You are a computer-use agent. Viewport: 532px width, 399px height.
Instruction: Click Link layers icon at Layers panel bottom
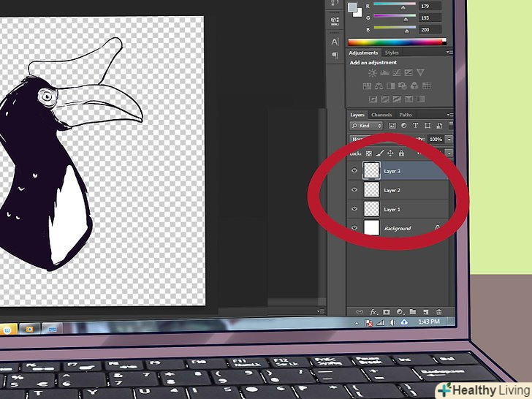coord(360,311)
